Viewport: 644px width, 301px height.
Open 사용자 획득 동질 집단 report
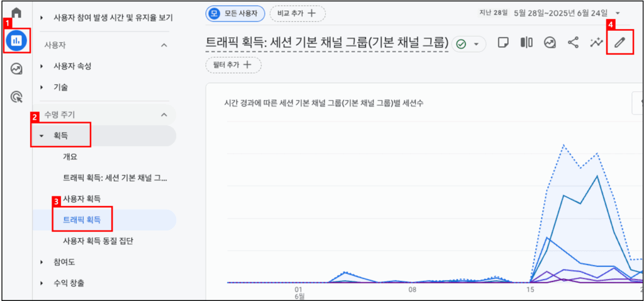pos(97,241)
